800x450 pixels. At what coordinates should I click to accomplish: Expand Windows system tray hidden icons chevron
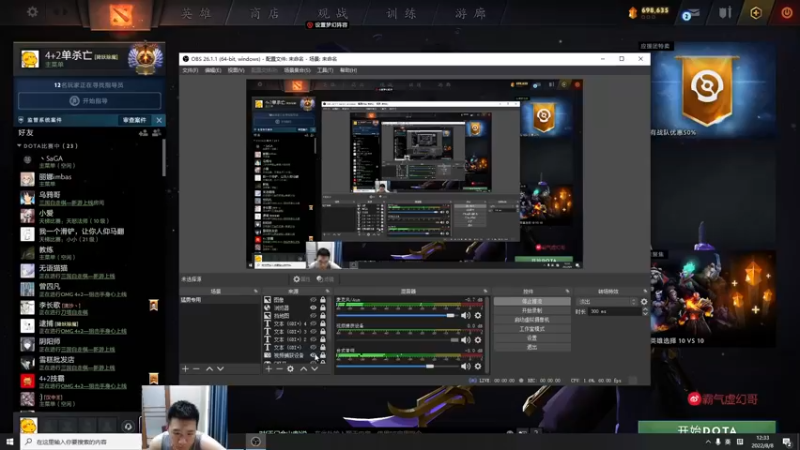click(708, 442)
